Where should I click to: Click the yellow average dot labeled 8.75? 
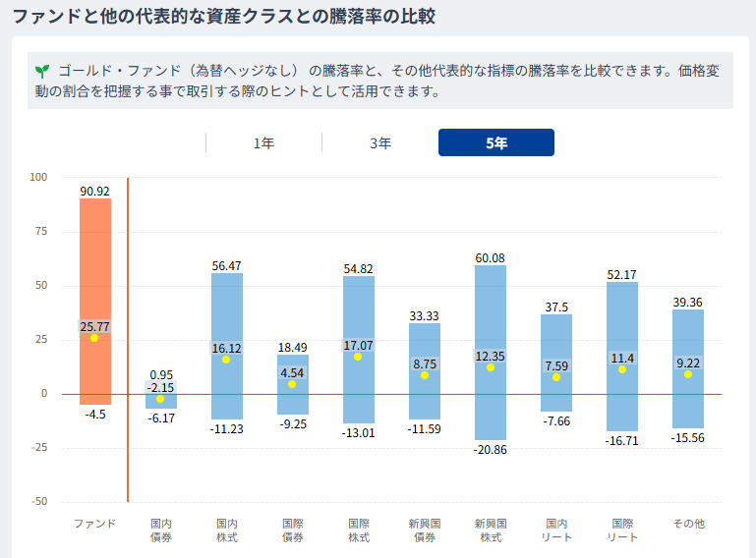coord(425,375)
